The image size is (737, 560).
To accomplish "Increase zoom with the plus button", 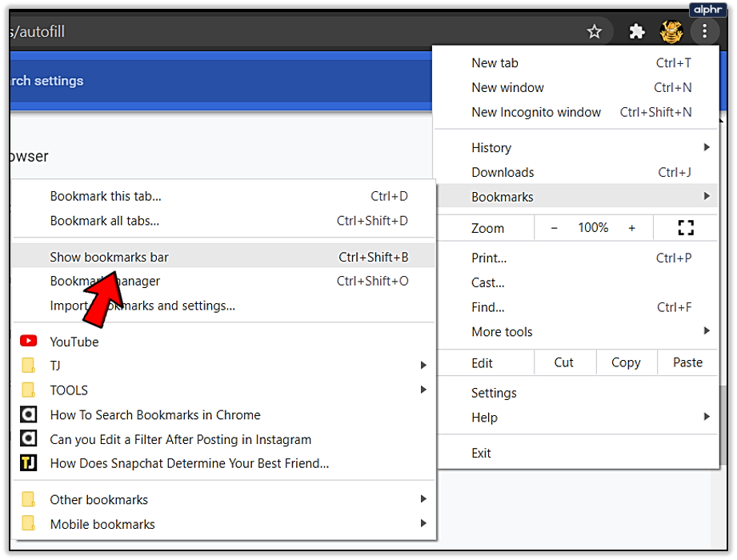I will pos(631,228).
